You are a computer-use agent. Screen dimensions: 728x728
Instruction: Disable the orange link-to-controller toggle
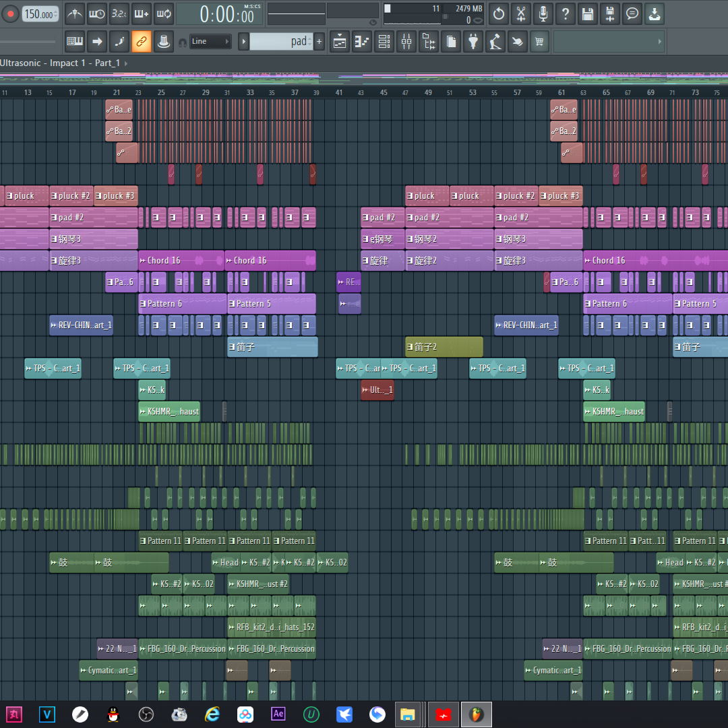[x=141, y=42]
